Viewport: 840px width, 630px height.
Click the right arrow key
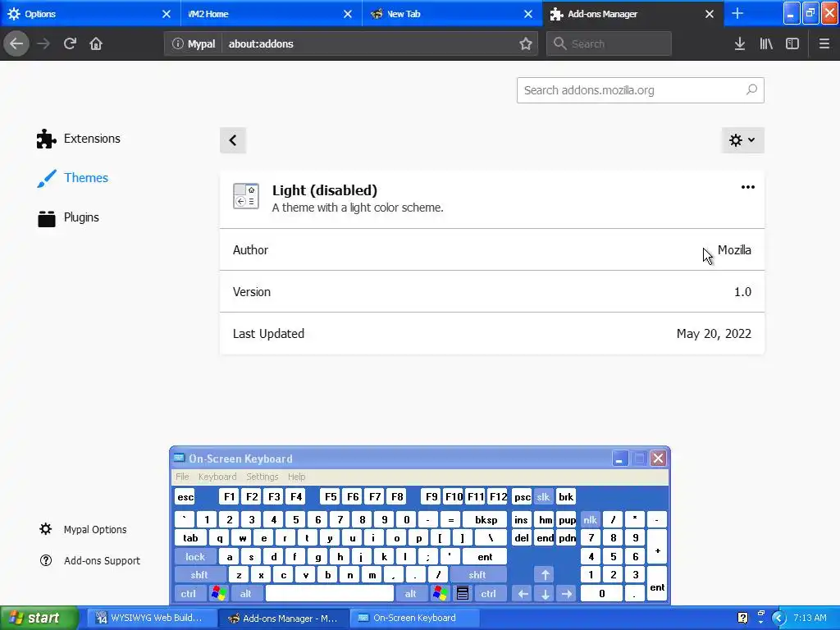tap(567, 594)
